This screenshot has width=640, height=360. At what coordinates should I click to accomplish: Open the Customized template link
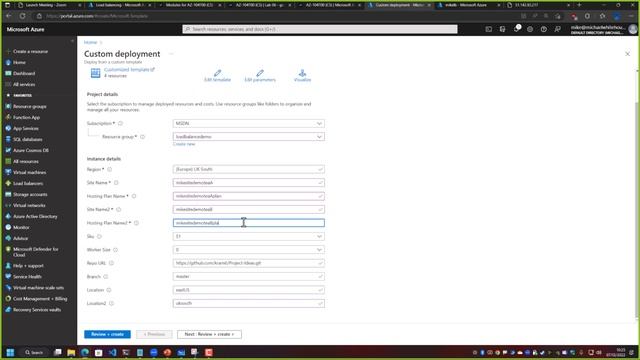tap(129, 70)
